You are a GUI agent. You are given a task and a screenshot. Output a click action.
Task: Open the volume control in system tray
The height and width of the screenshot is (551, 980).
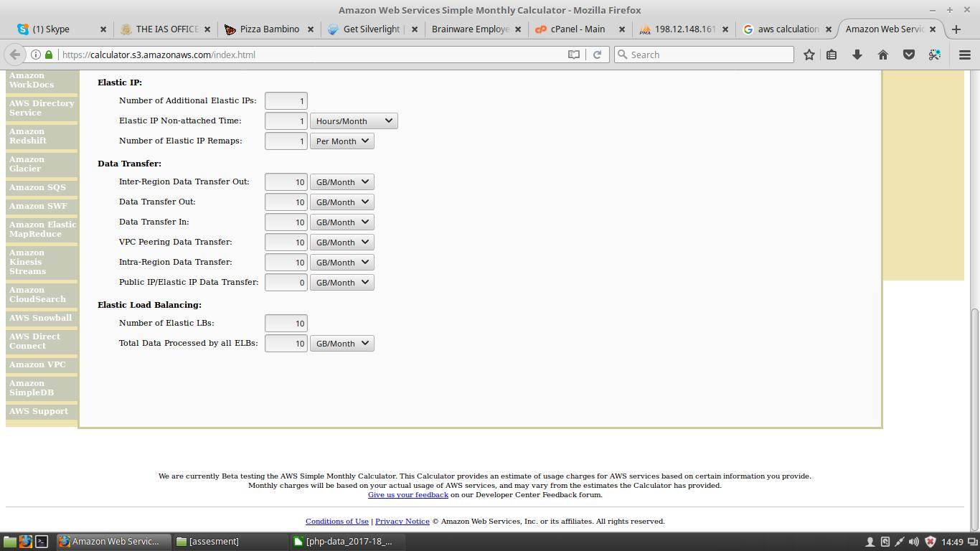coord(915,542)
